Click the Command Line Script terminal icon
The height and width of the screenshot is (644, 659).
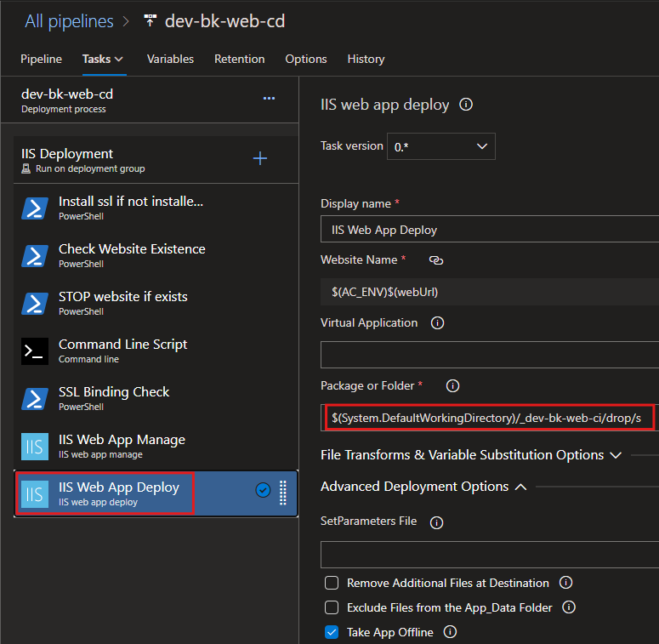pos(35,351)
